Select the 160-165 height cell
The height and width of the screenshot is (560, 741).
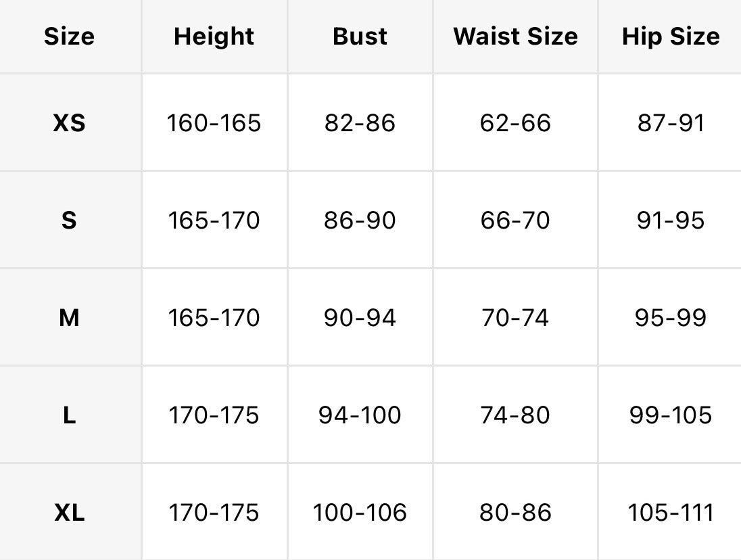214,123
